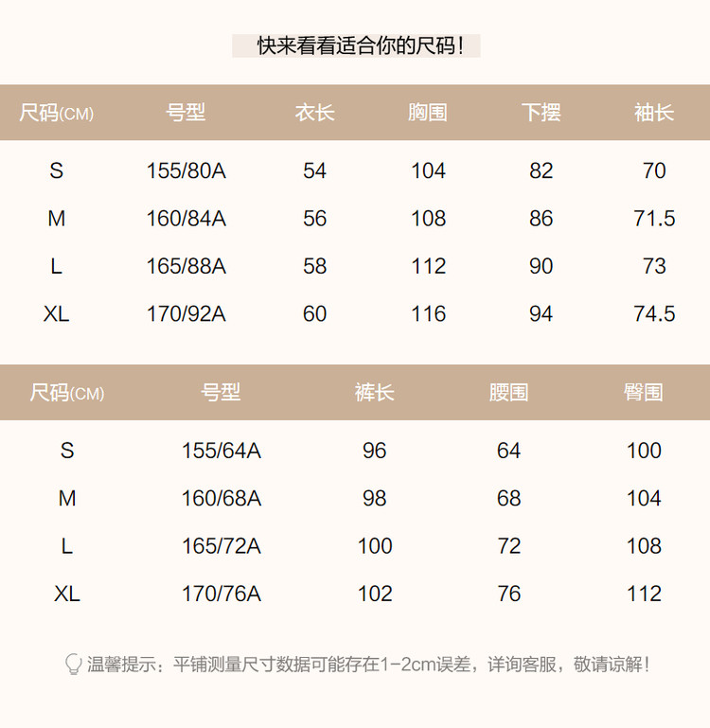Click the sleeve length value 71.5
Screen dimensions: 710x728
point(653,219)
